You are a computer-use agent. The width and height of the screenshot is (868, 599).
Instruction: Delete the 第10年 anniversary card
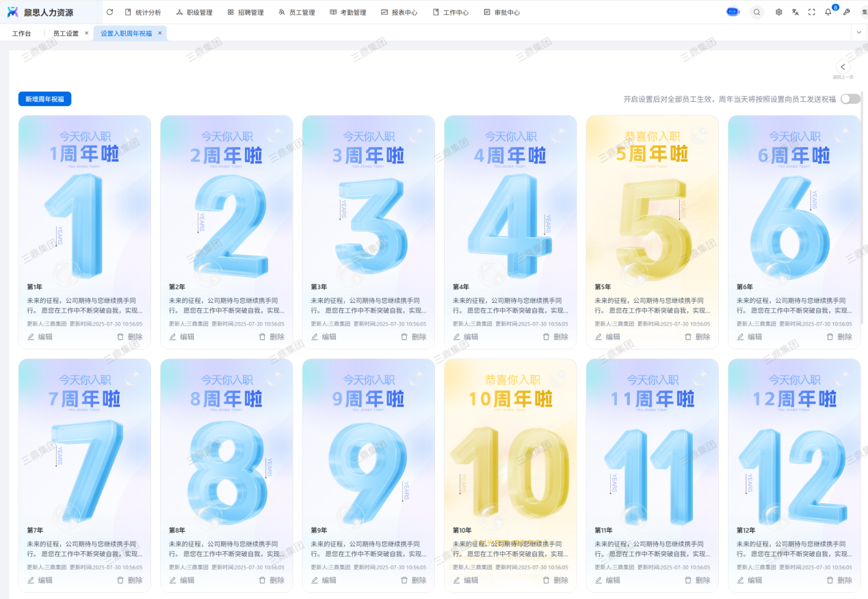(555, 581)
